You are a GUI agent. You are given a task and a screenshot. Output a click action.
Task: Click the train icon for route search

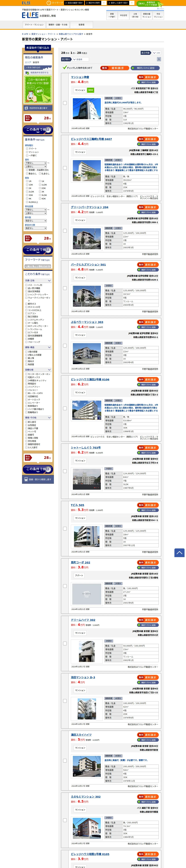click(26, 479)
